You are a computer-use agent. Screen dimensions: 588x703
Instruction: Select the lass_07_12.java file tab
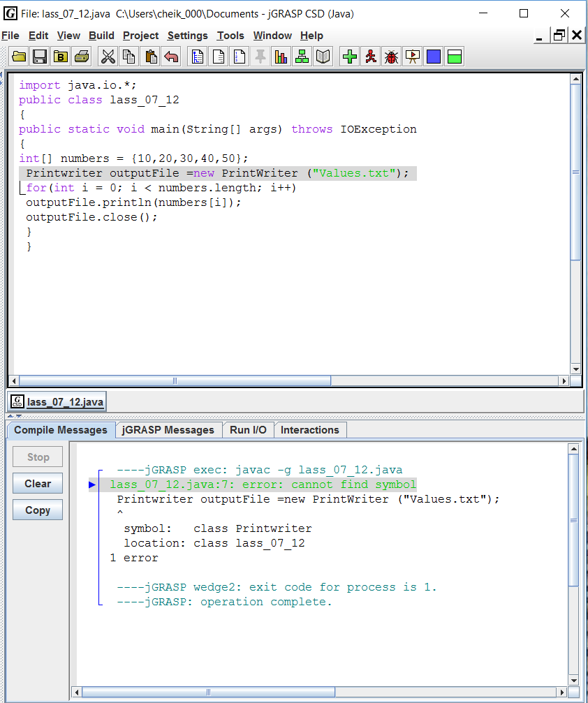(x=57, y=401)
